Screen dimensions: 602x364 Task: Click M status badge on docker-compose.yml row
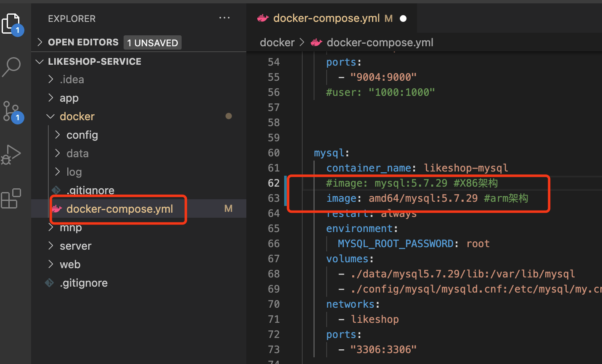coord(228,209)
